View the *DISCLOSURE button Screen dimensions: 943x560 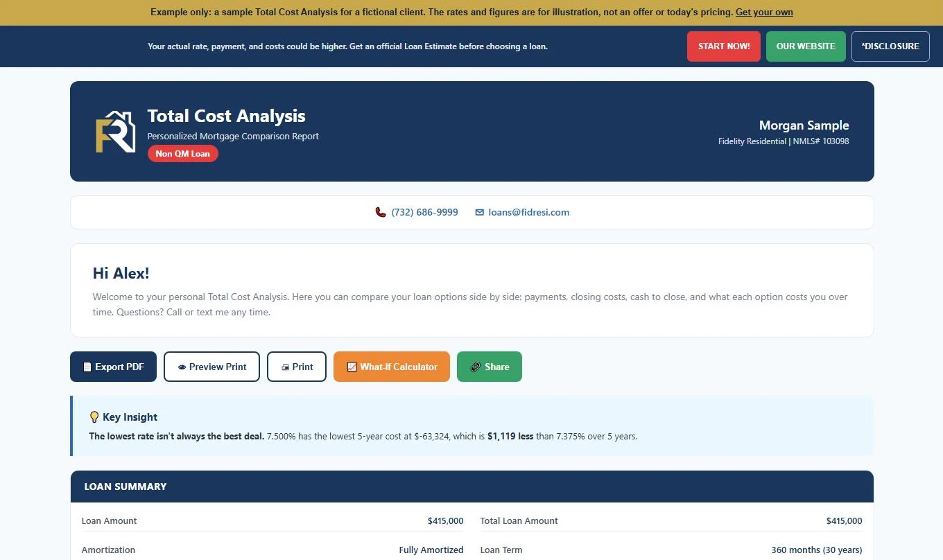[890, 46]
